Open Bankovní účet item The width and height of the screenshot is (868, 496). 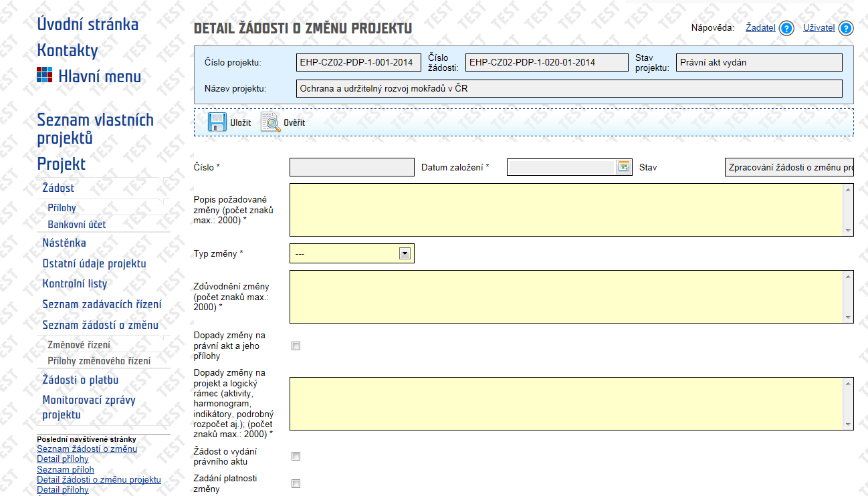77,225
